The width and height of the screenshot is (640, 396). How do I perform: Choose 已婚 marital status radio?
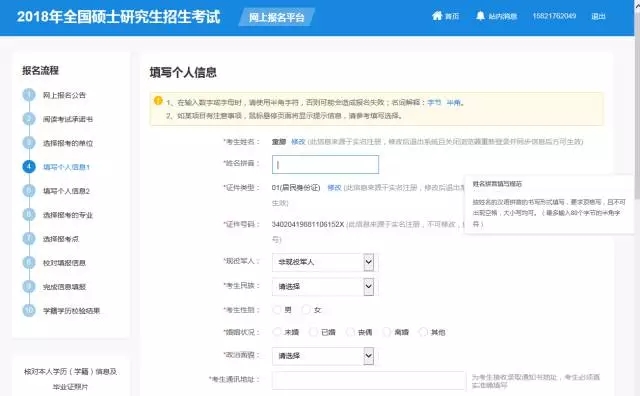[x=313, y=332]
